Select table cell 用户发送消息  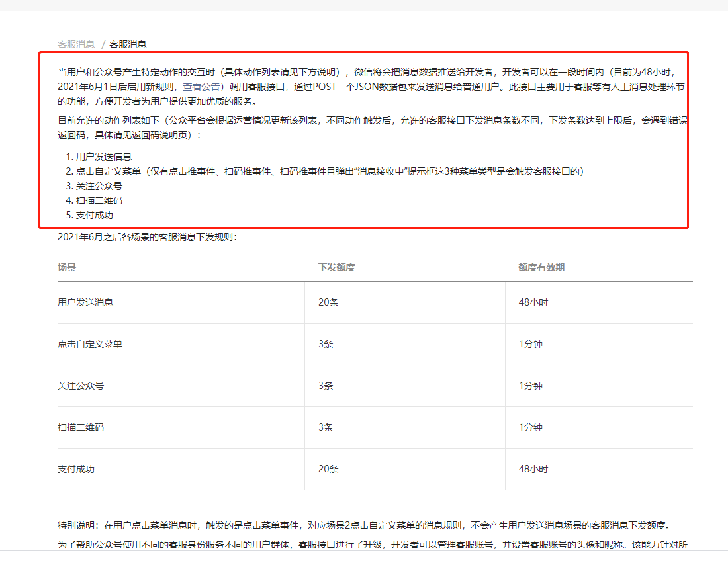85,302
